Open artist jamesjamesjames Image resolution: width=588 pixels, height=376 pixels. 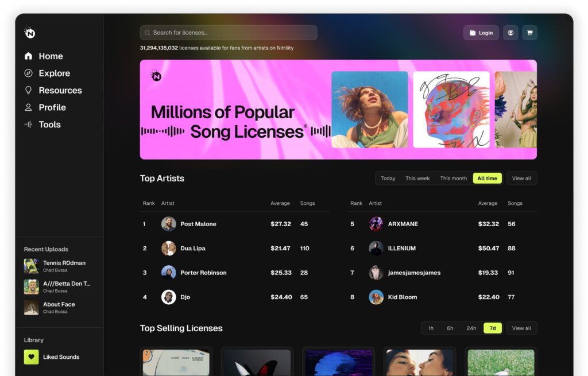click(x=414, y=273)
